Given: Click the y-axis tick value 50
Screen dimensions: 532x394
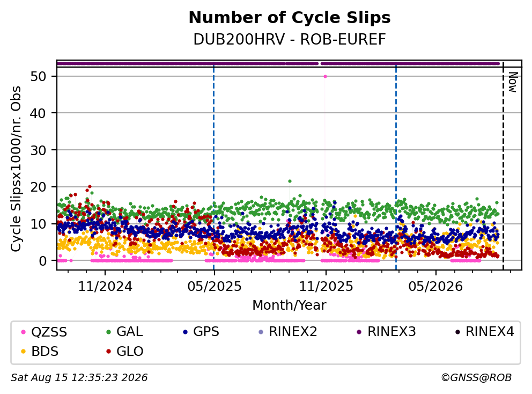Looking at the screenshot, I should click(38, 76).
